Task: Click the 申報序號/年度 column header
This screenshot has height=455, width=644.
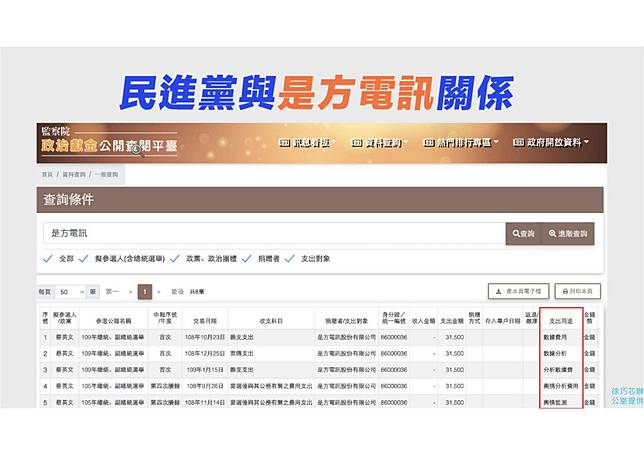Action: [x=165, y=318]
